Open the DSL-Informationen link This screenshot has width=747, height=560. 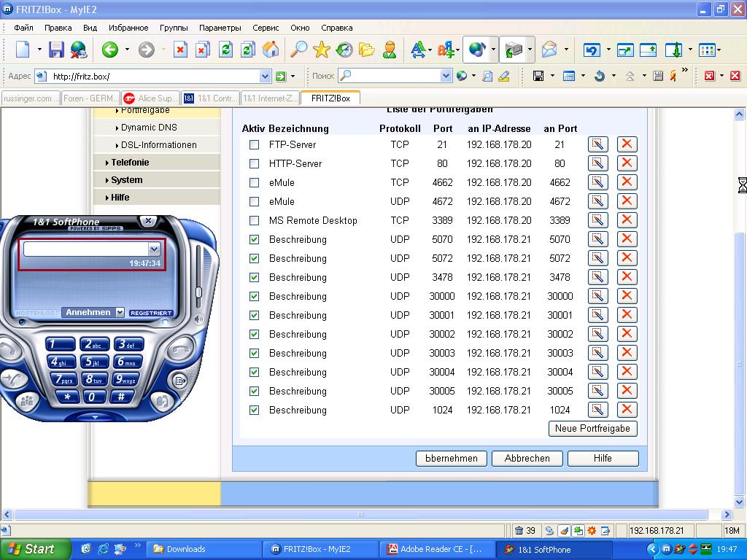(158, 145)
